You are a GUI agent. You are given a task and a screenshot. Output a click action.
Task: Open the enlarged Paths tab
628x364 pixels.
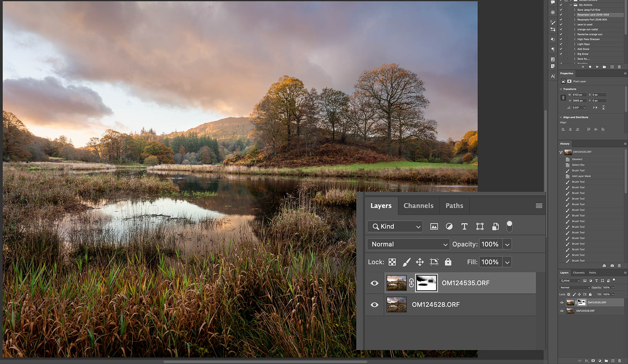454,206
